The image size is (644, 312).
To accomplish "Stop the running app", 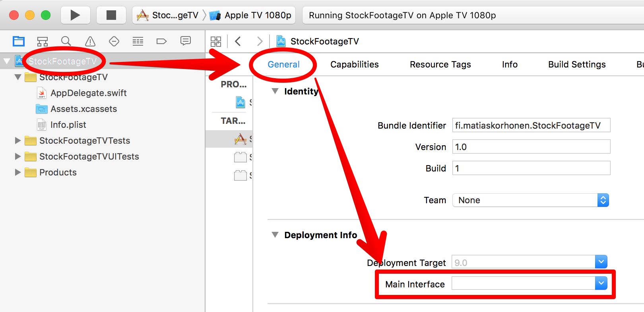I will [x=111, y=15].
